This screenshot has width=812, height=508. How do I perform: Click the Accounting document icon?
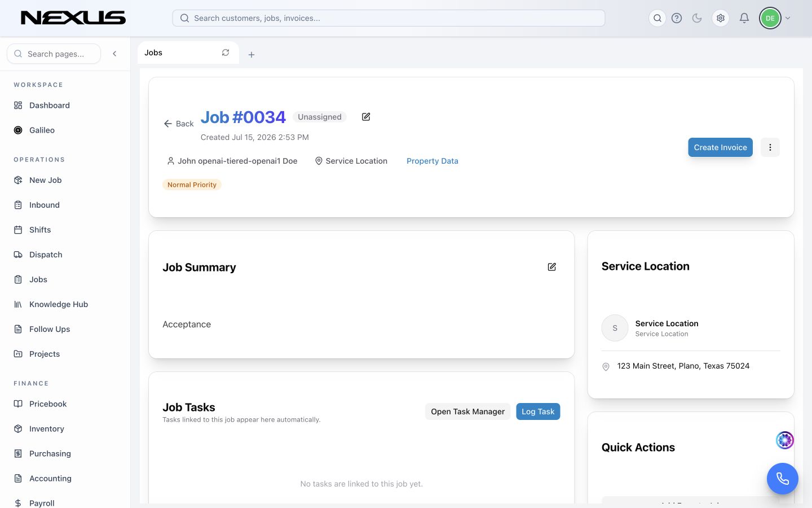(x=18, y=478)
